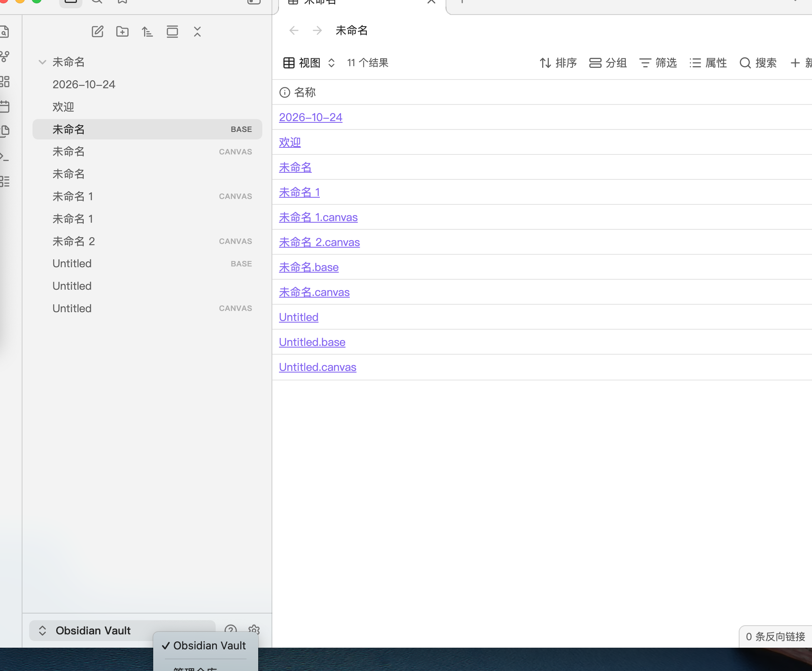This screenshot has height=671, width=812.
Task: Click the 名称 column header
Action: click(298, 92)
